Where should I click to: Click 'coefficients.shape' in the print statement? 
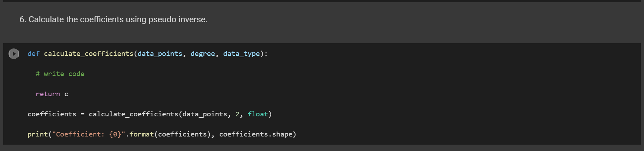coord(256,134)
